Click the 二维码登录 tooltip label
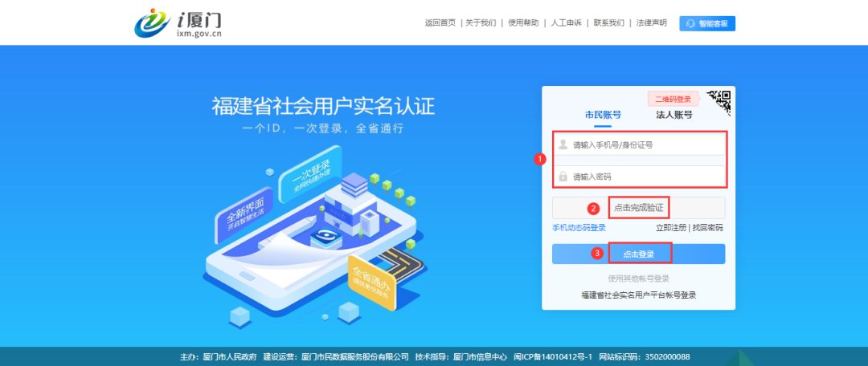Image resolution: width=868 pixels, height=366 pixels. (x=673, y=100)
